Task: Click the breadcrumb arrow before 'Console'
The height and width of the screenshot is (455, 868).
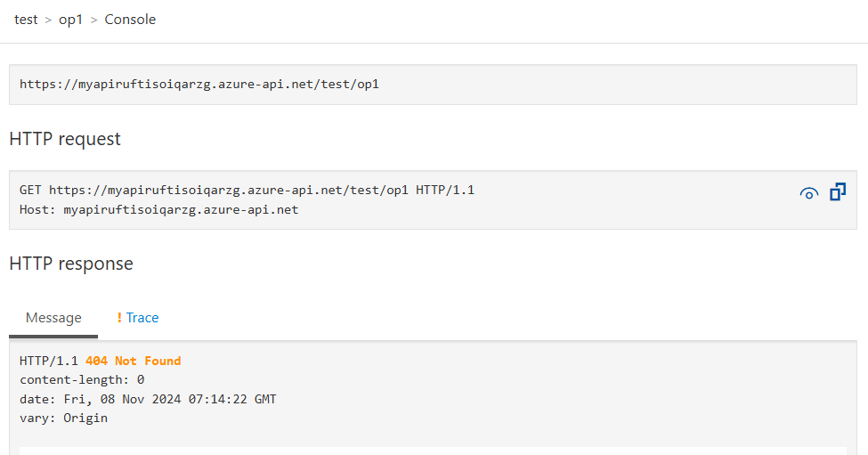Action: click(93, 20)
